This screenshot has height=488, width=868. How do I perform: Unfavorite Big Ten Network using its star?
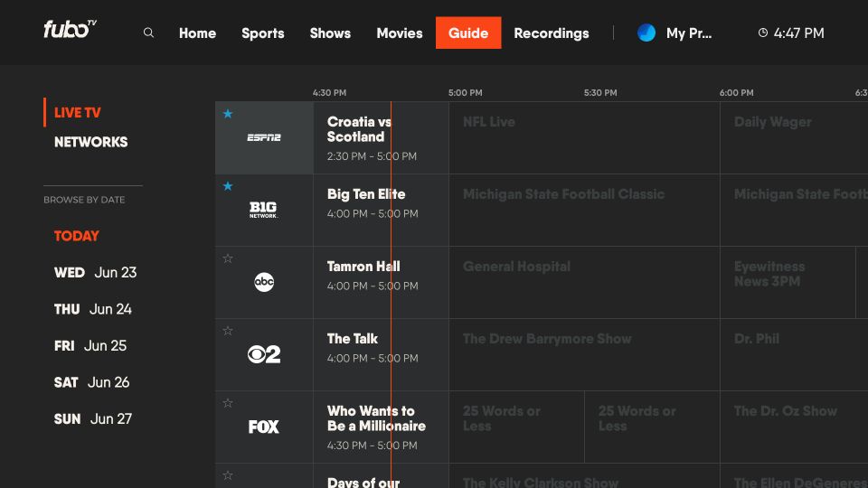click(228, 186)
